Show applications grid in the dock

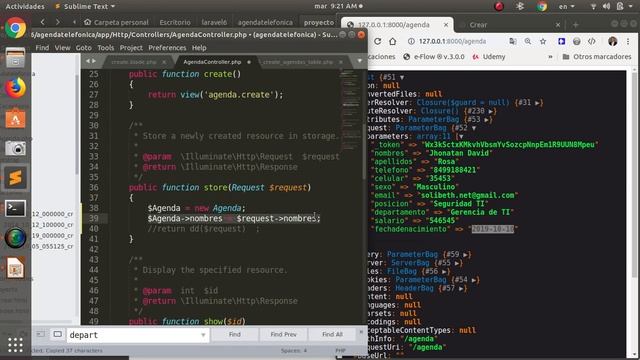tap(16, 345)
